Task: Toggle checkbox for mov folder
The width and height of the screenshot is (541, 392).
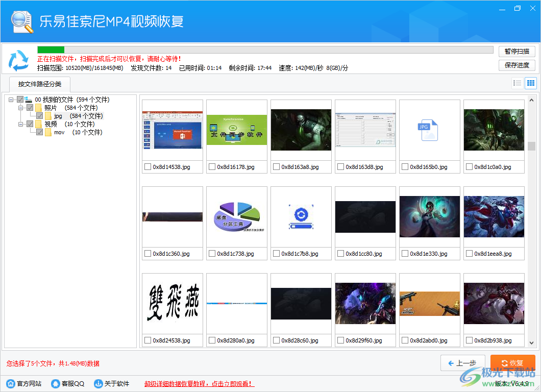Action: pos(40,132)
